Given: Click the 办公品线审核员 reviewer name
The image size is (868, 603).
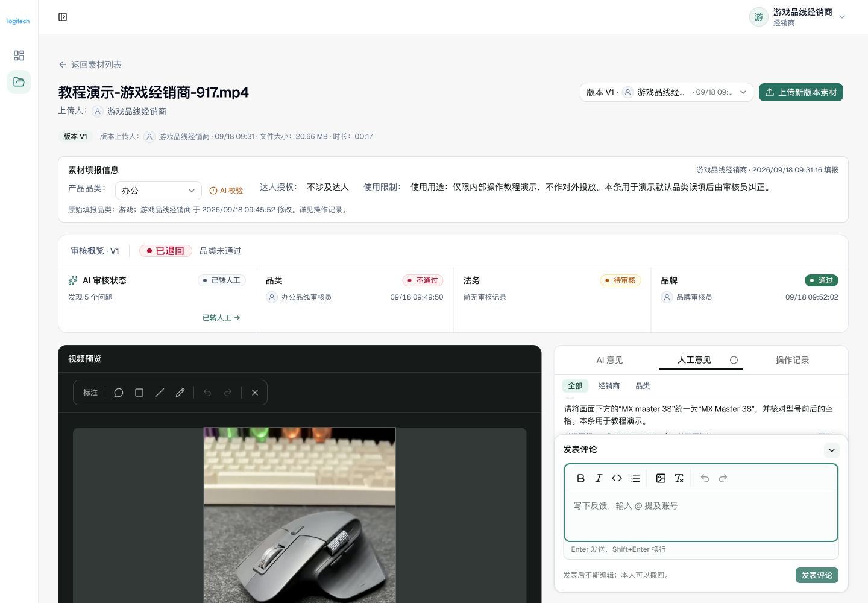Looking at the screenshot, I should [306, 297].
